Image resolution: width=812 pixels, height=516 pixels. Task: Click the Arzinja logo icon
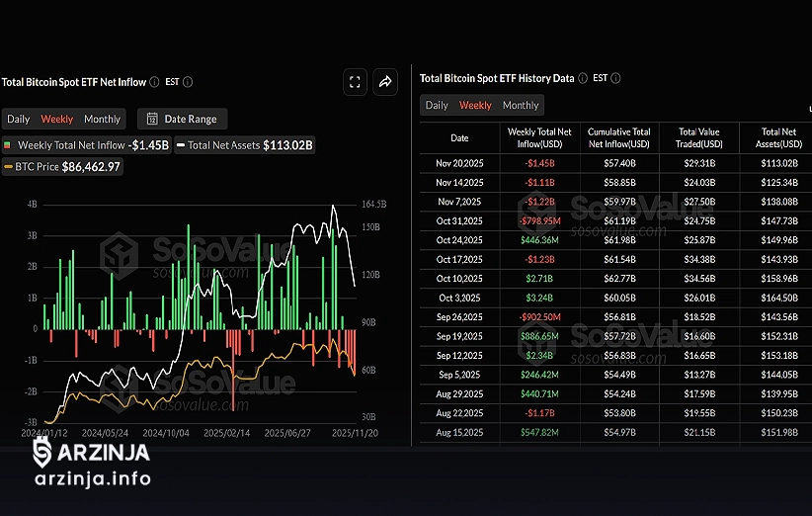point(42,453)
